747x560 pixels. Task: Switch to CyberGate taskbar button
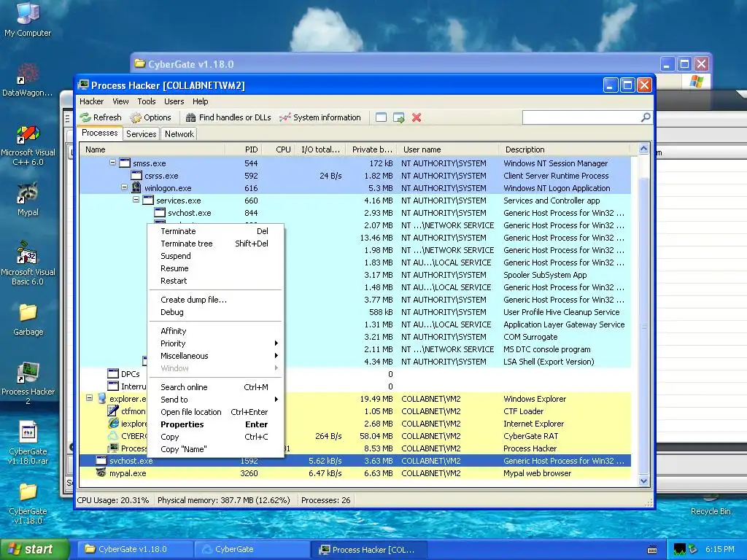pos(252,549)
